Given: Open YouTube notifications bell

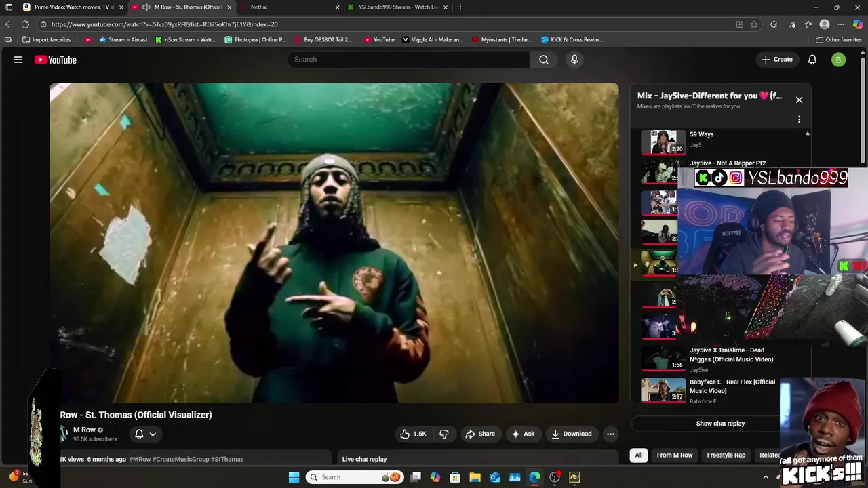Looking at the screenshot, I should pyautogui.click(x=812, y=60).
